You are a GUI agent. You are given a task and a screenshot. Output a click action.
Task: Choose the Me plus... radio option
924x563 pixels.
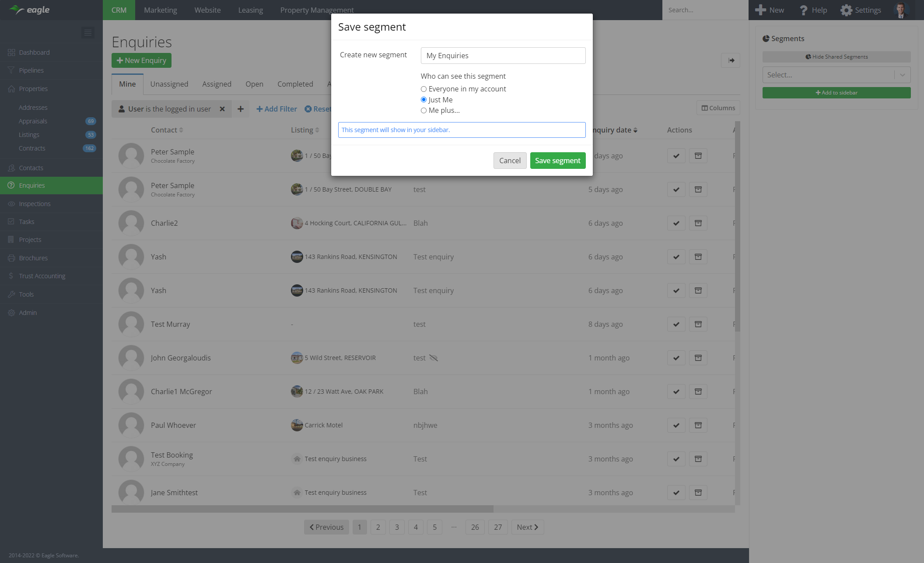coord(423,111)
